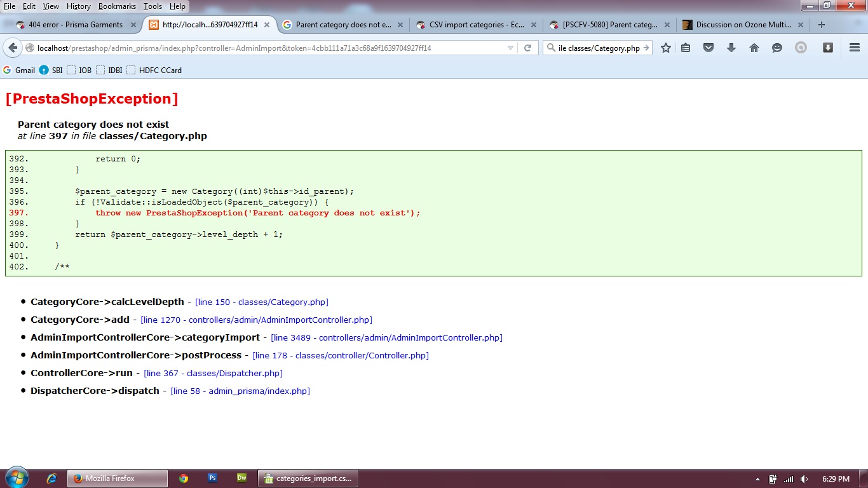The height and width of the screenshot is (488, 868).
Task: Close the Parent category does not e... tab
Action: (400, 25)
